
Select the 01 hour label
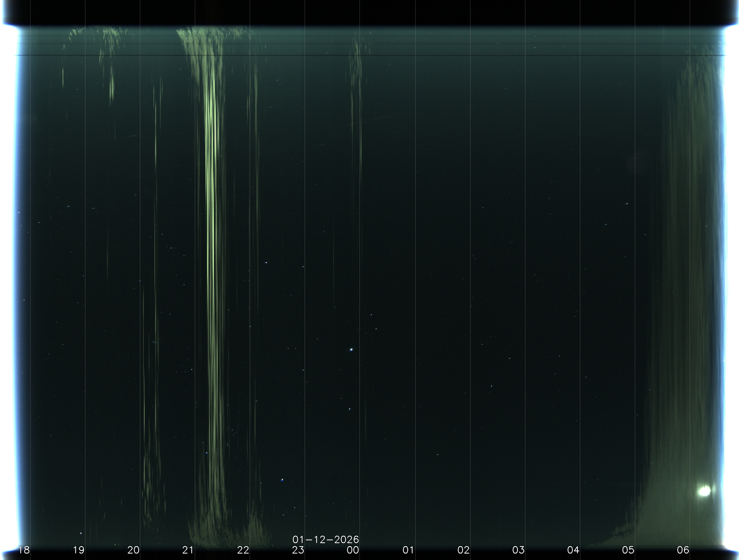click(x=408, y=550)
